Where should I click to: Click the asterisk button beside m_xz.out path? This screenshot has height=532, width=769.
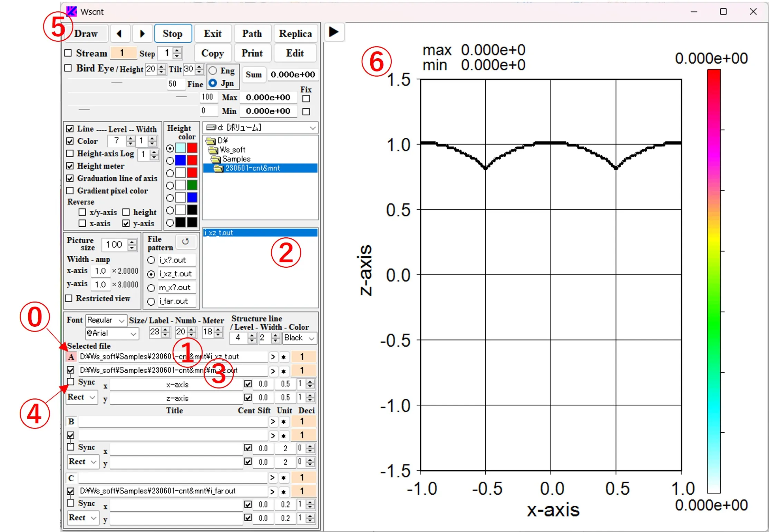pos(284,371)
